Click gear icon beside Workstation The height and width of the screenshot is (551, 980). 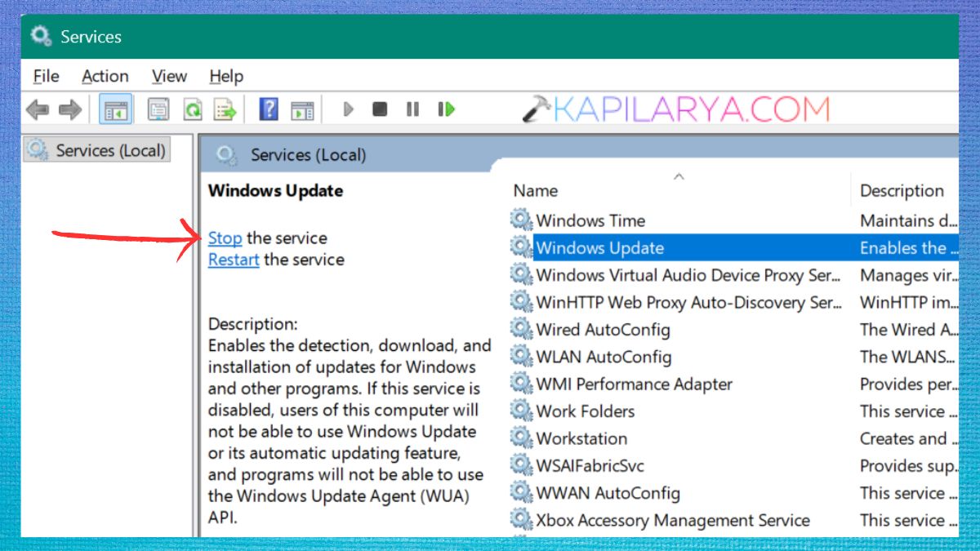pyautogui.click(x=521, y=438)
